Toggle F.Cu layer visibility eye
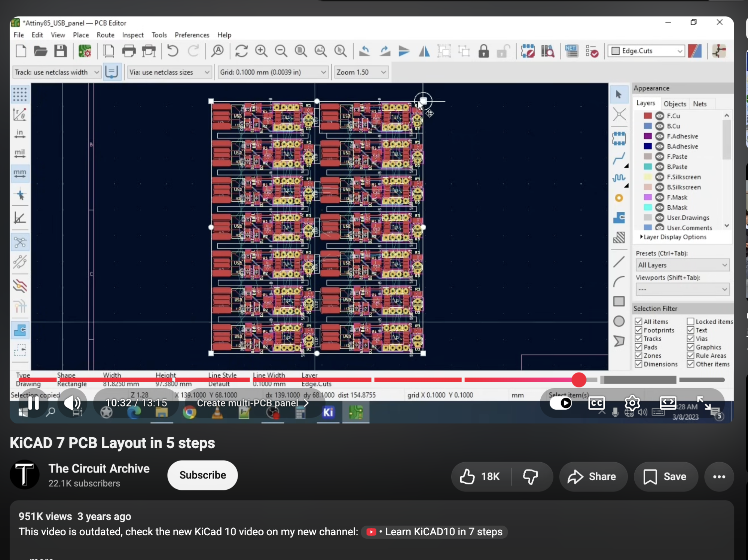The width and height of the screenshot is (748, 560). (x=659, y=116)
